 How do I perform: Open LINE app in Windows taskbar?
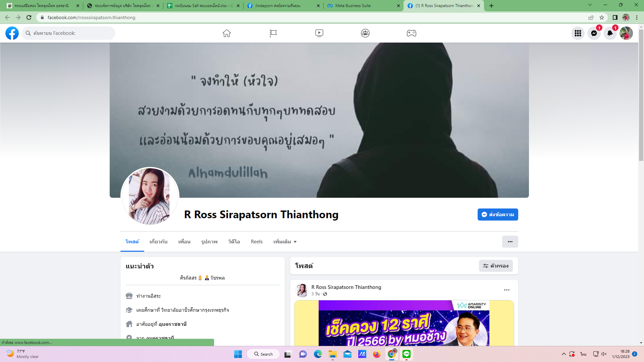406,354
